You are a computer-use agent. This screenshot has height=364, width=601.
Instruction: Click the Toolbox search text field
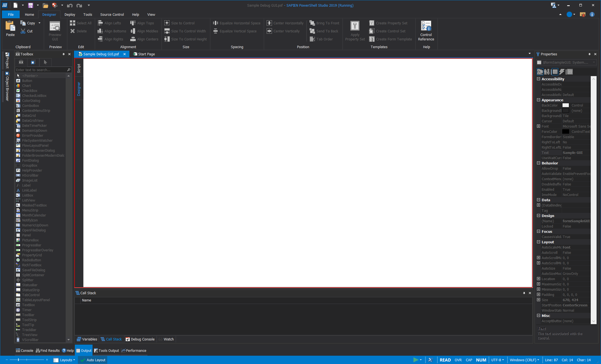click(41, 70)
